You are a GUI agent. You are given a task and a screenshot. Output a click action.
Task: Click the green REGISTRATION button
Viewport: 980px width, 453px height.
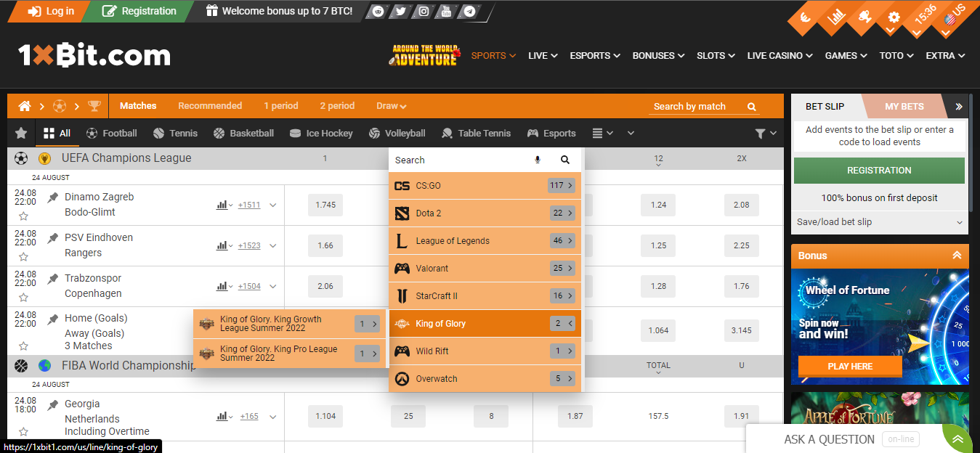[x=879, y=170]
